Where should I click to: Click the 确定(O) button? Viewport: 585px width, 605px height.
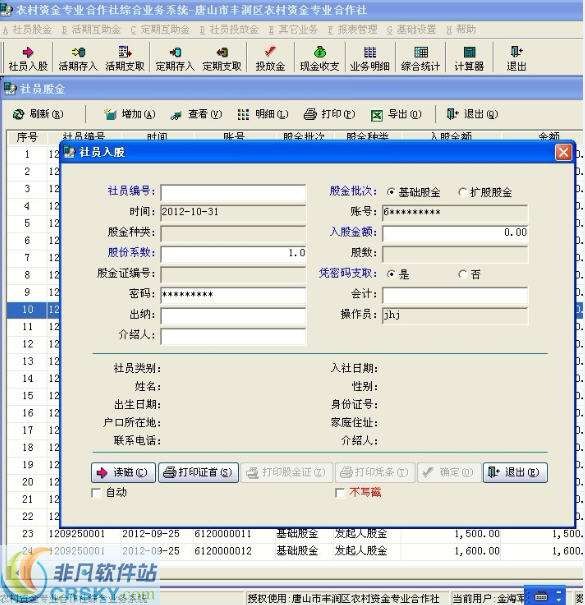[449, 472]
